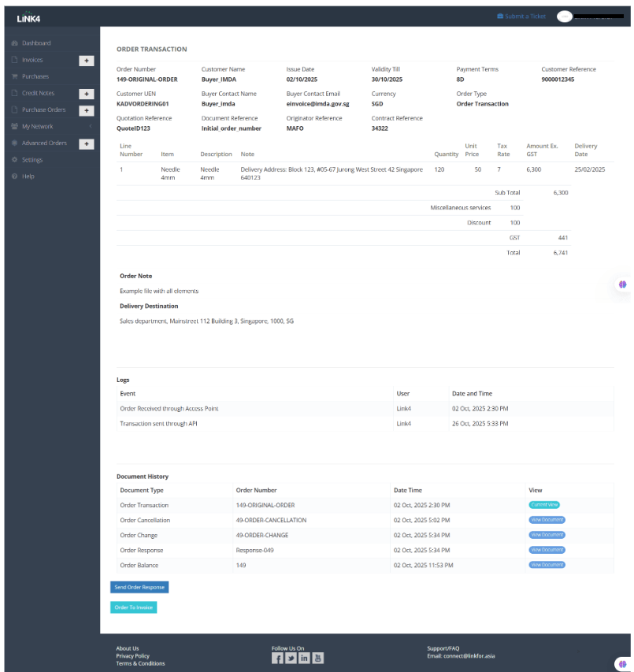Viewport: 634px width, 672px height.
Task: Open the Privacy Policy footer link
Action: tap(132, 656)
